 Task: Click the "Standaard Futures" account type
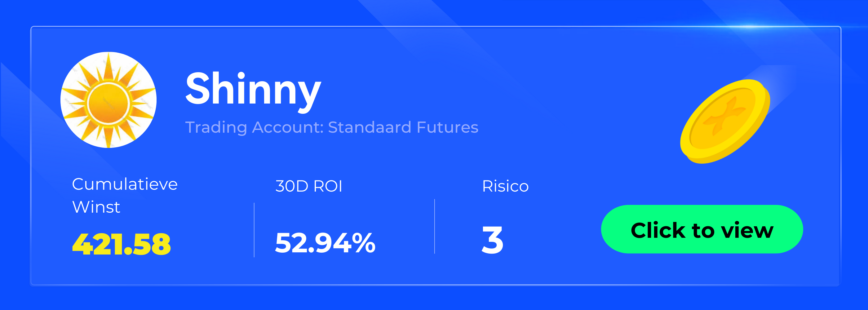tap(403, 127)
